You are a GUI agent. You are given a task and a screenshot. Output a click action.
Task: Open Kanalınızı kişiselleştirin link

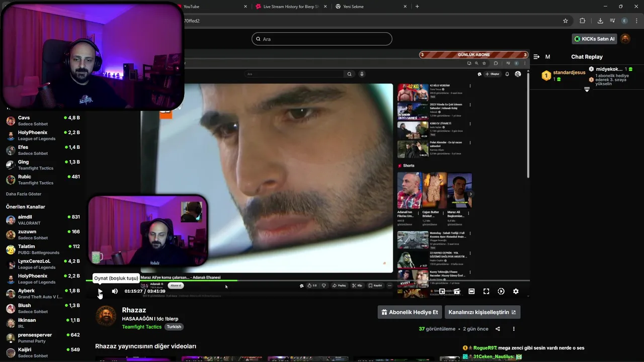[482, 312]
